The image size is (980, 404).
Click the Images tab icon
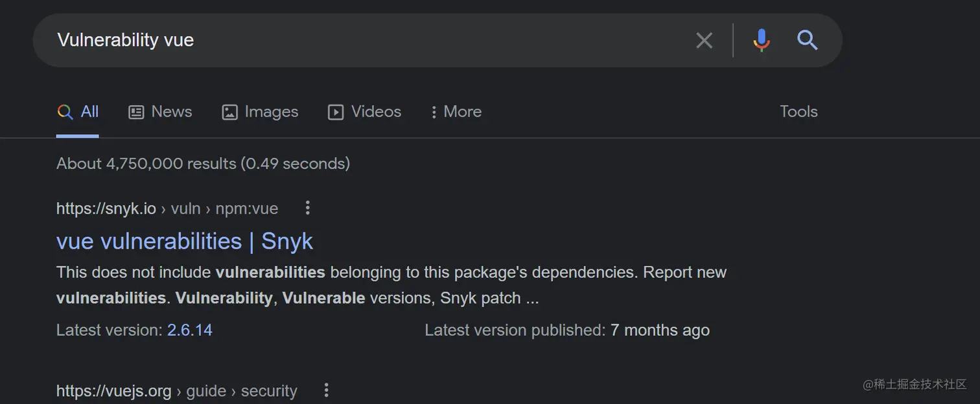[x=229, y=112]
